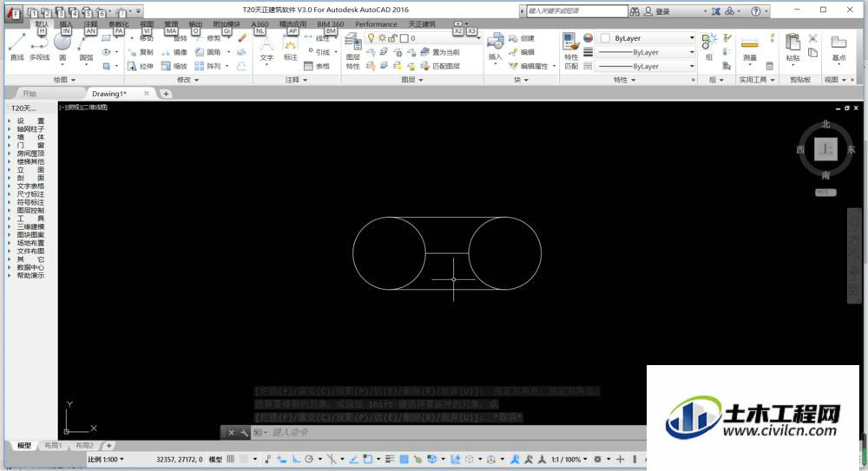Toggle layer 0 on/off lightbulb
The image size is (868, 471).
pos(371,37)
